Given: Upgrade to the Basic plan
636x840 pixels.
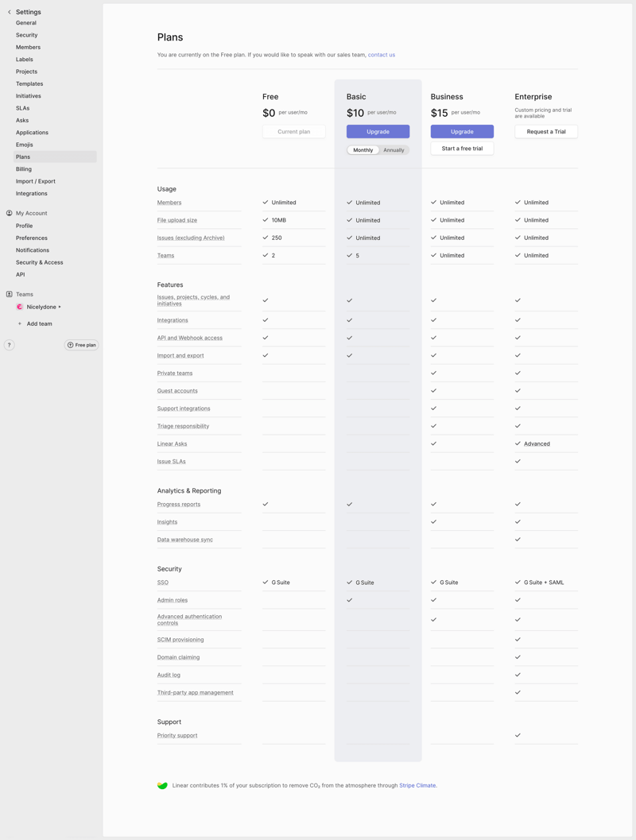Looking at the screenshot, I should point(378,131).
